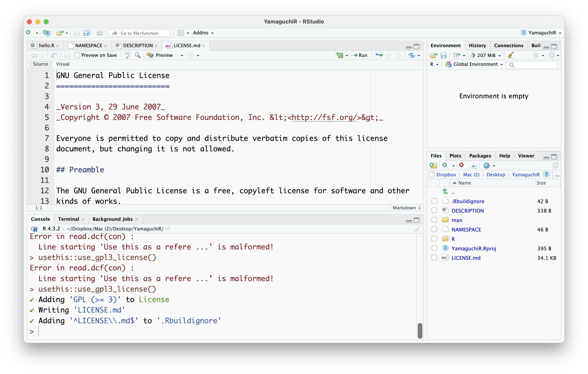
Task: Check the LICENSE.md file checkbox
Action: point(434,258)
